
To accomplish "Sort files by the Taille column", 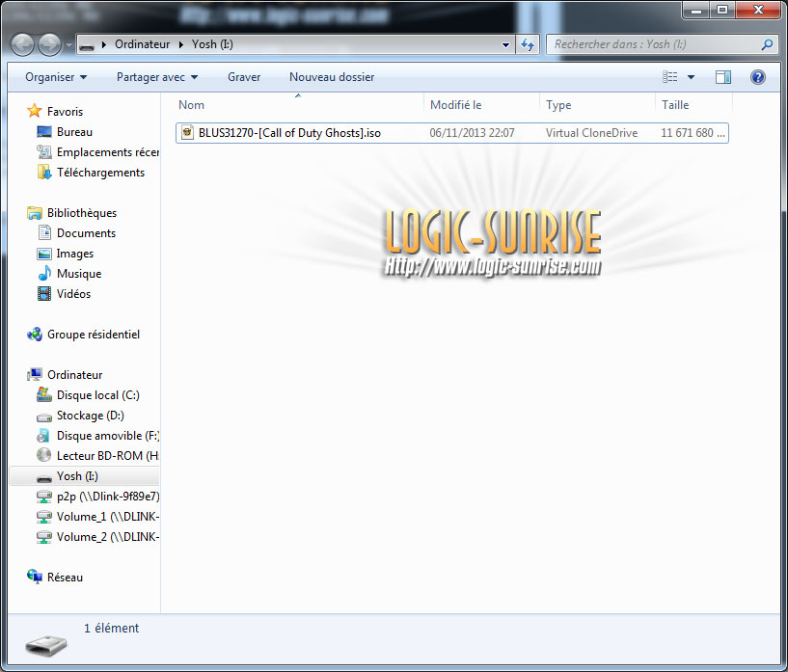I will click(x=693, y=105).
